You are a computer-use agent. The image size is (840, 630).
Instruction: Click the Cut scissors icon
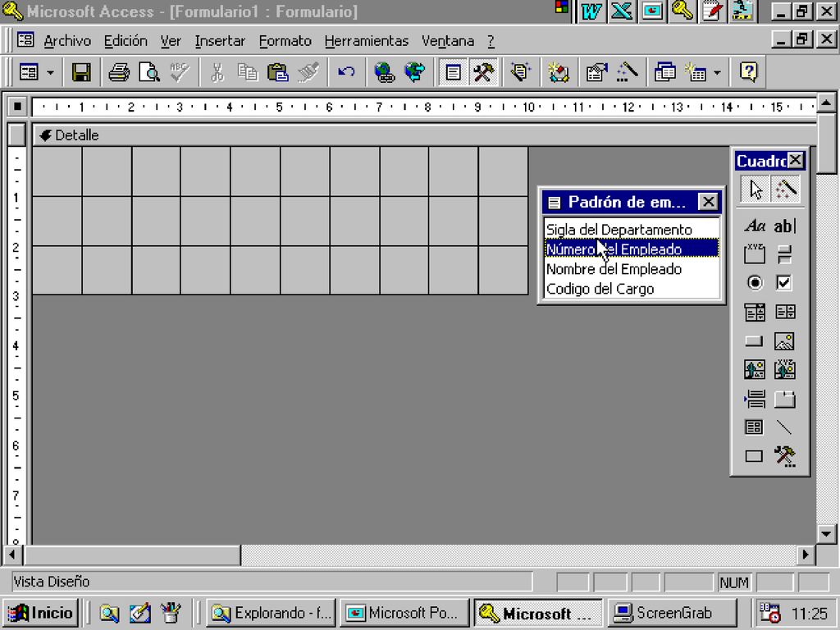(217, 72)
